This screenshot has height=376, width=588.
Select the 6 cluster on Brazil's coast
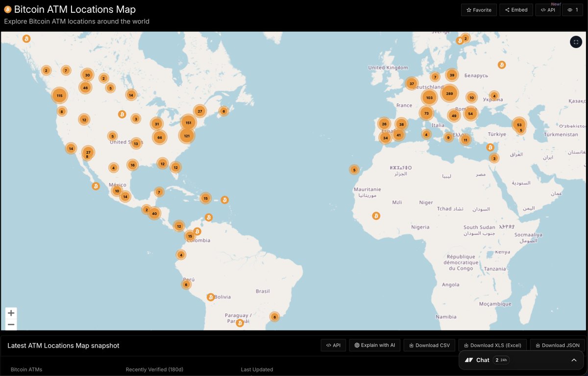(274, 317)
